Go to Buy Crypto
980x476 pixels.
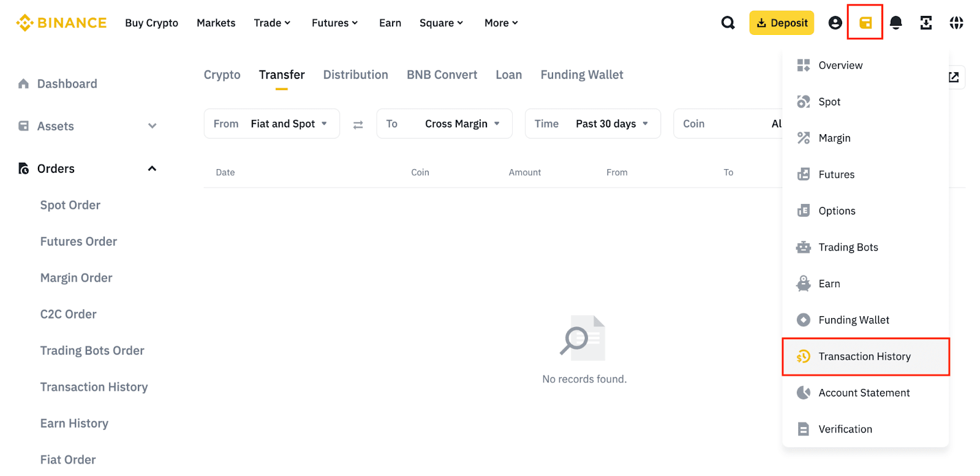[151, 23]
